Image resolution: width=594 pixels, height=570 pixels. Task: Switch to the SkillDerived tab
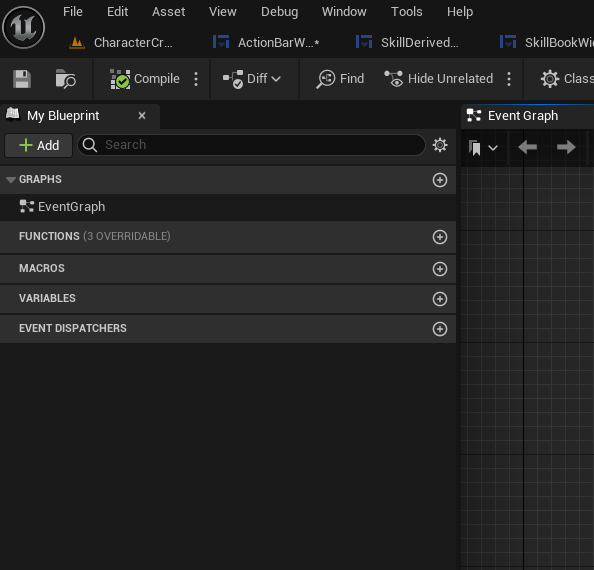click(407, 42)
